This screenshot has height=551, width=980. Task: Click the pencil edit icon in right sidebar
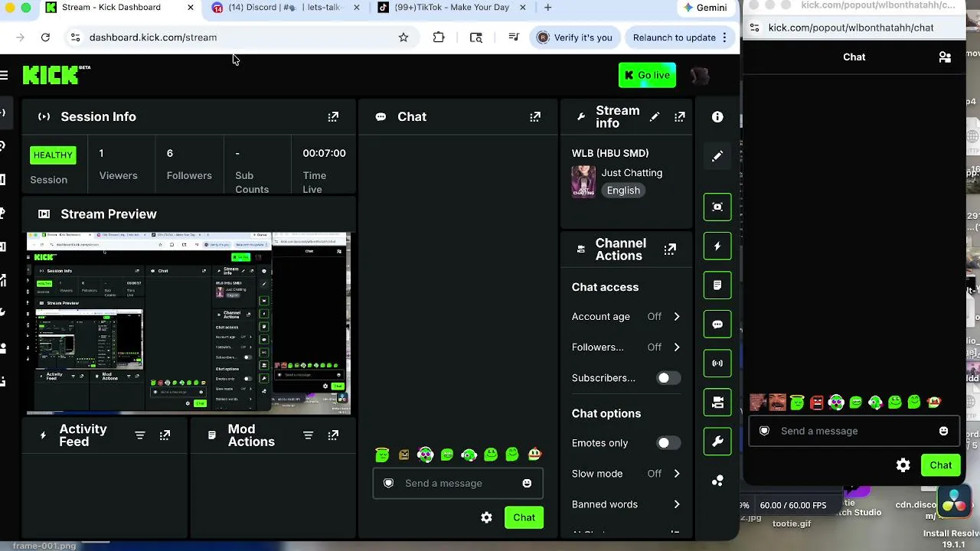tap(717, 156)
